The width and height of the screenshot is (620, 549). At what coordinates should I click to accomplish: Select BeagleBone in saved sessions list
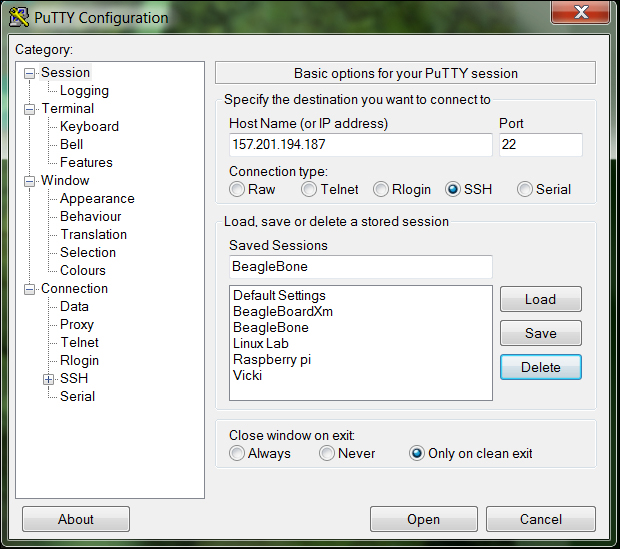coord(271,328)
